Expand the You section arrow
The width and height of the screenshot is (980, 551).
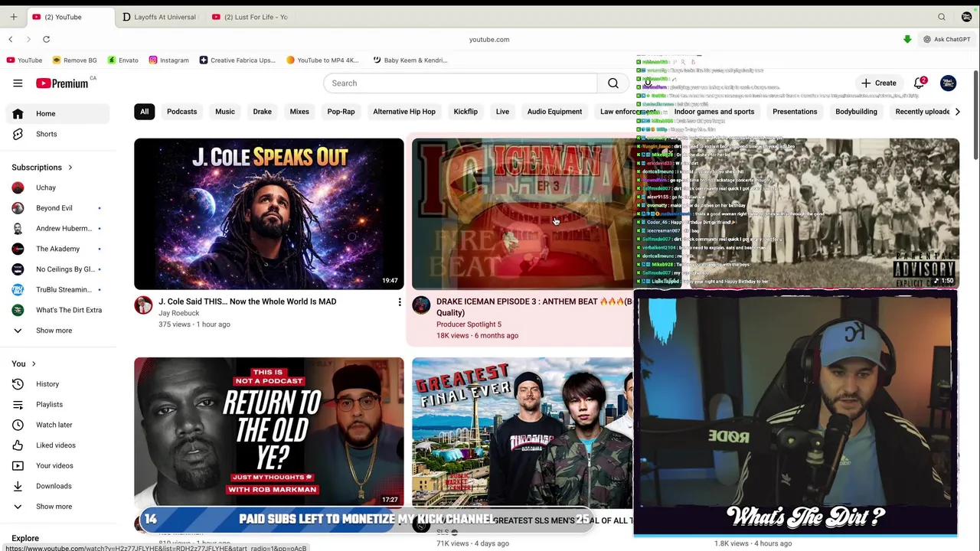(34, 364)
